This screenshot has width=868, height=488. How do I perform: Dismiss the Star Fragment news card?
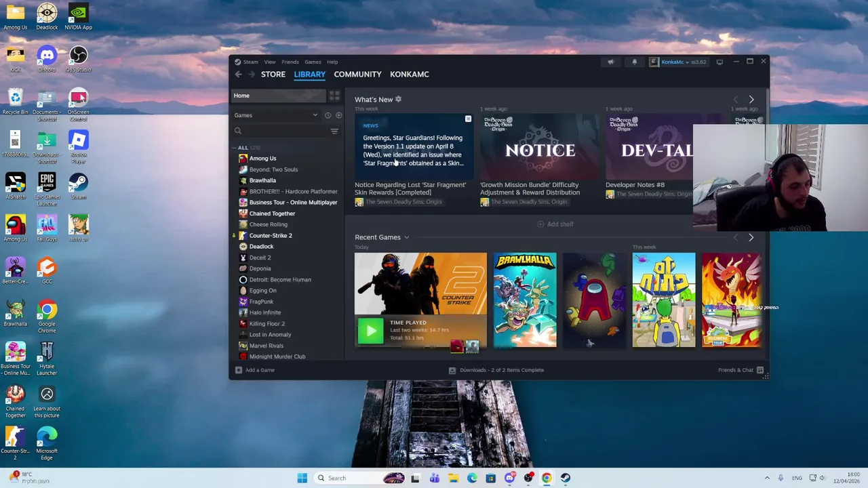[x=468, y=119]
